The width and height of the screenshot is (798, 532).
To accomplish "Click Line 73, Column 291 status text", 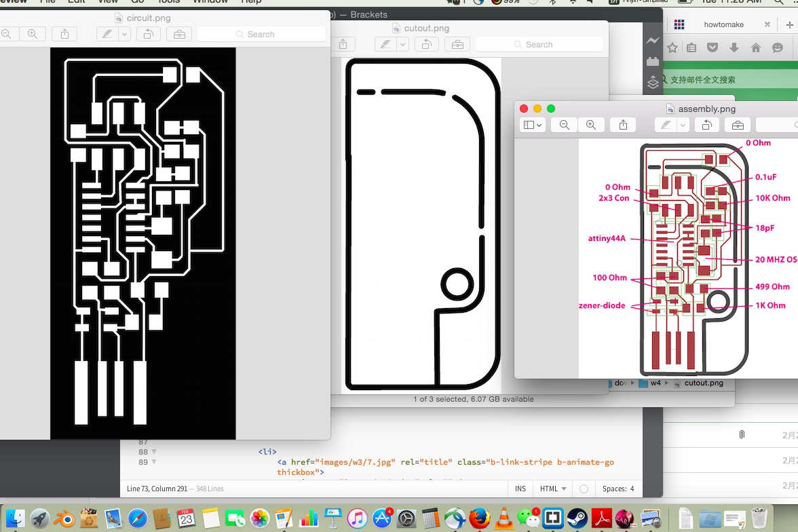I will [x=157, y=489].
